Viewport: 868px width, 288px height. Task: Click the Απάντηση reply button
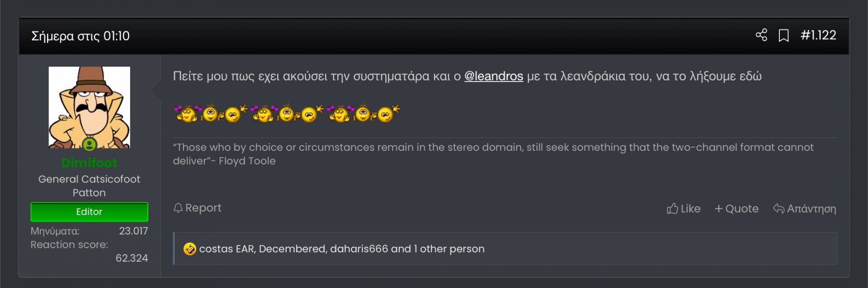(x=805, y=209)
